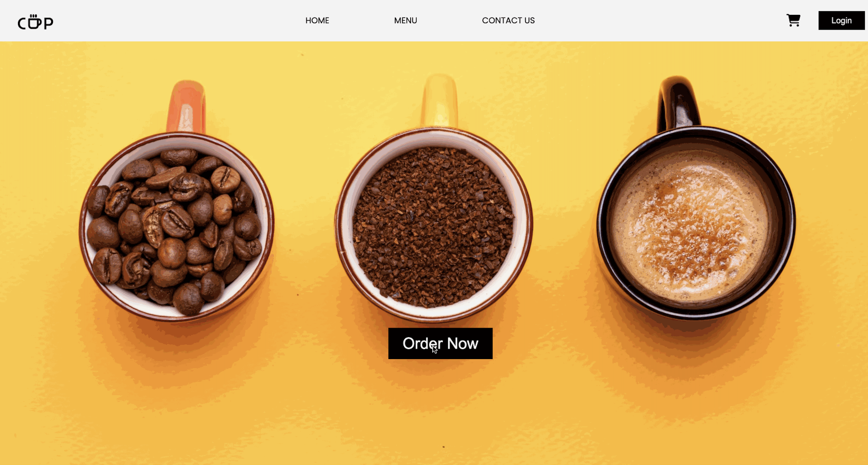Screen dimensions: 868x465
Task: Go to the HOME navigation item
Action: [317, 21]
